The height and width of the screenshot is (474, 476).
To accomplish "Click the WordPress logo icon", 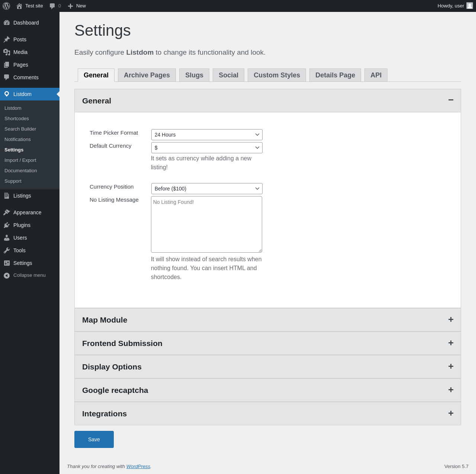I will (x=6, y=6).
